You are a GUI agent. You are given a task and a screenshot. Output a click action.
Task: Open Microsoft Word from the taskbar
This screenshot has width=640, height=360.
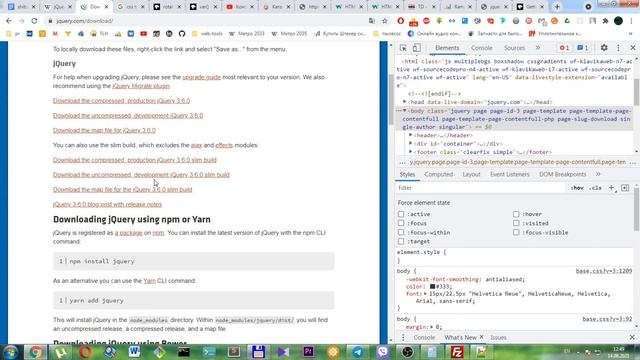[x=135, y=352]
